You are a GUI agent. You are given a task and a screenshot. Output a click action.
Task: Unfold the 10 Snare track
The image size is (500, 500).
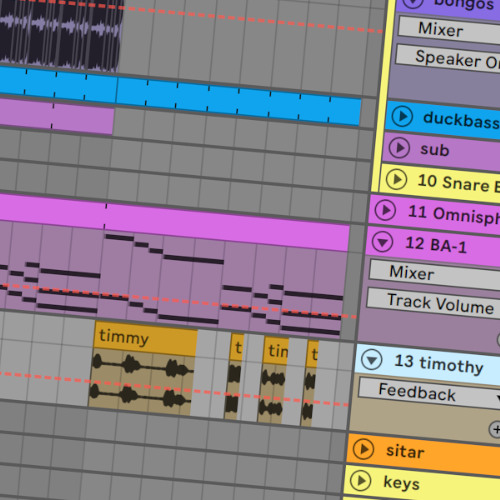click(x=396, y=179)
